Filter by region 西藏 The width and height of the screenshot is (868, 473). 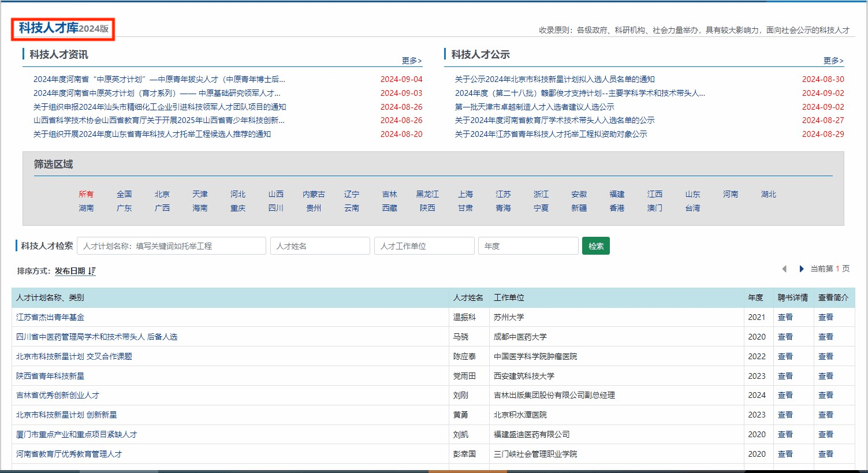pos(390,208)
